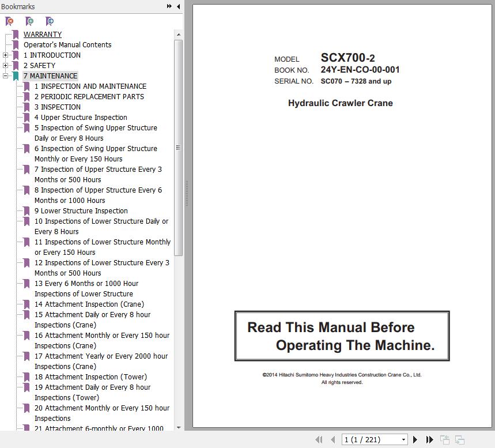Open 10 Inspections of Lower Structure Daily
495x448 pixels.
[x=101, y=226]
